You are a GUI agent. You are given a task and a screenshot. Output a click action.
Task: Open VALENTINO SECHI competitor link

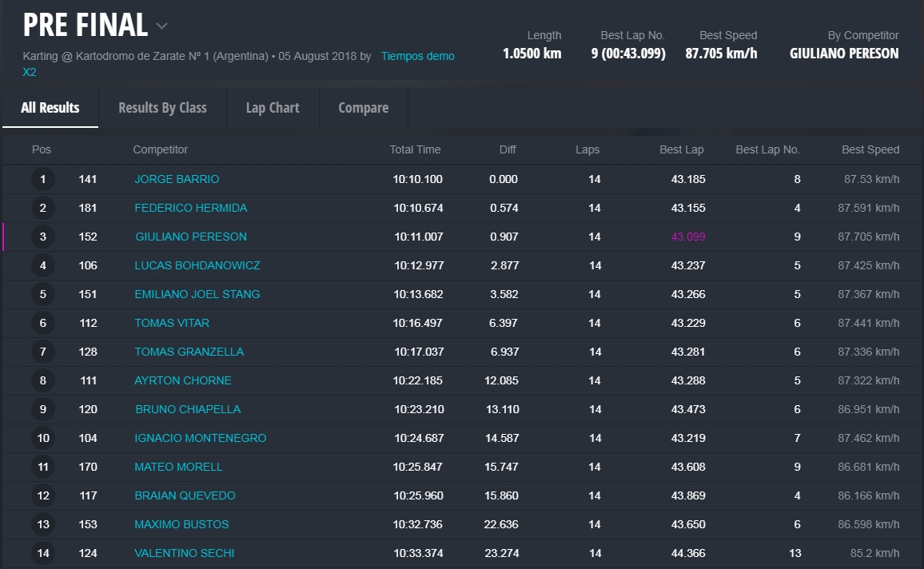(x=184, y=553)
